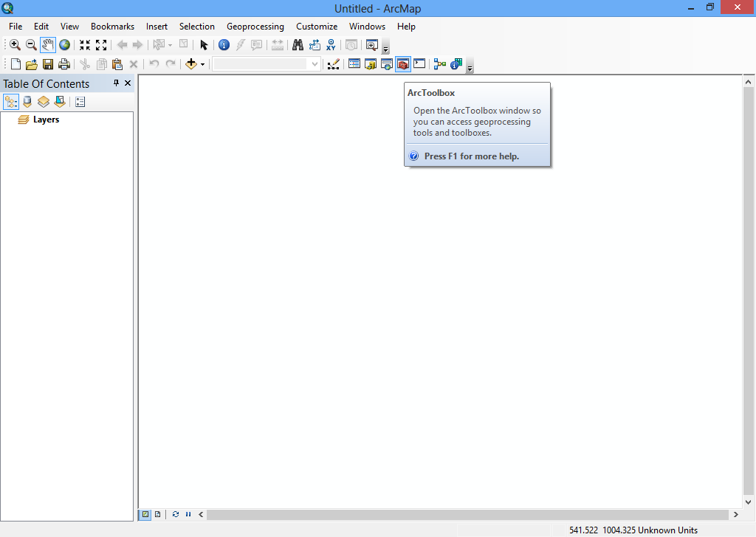756x537 pixels.
Task: Redo the last undone action
Action: coord(171,64)
